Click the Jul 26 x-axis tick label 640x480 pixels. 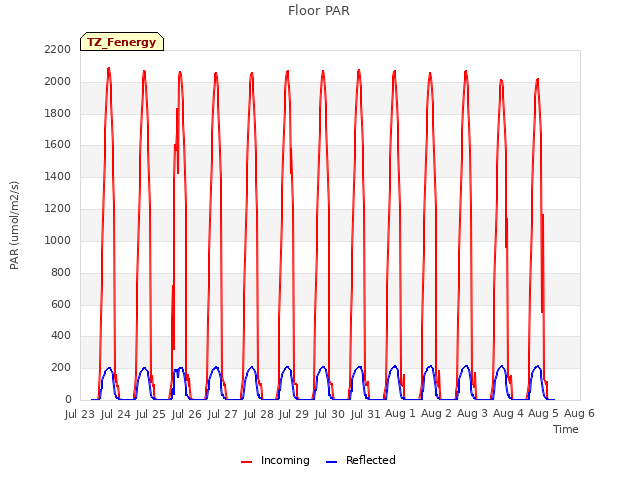click(x=187, y=414)
